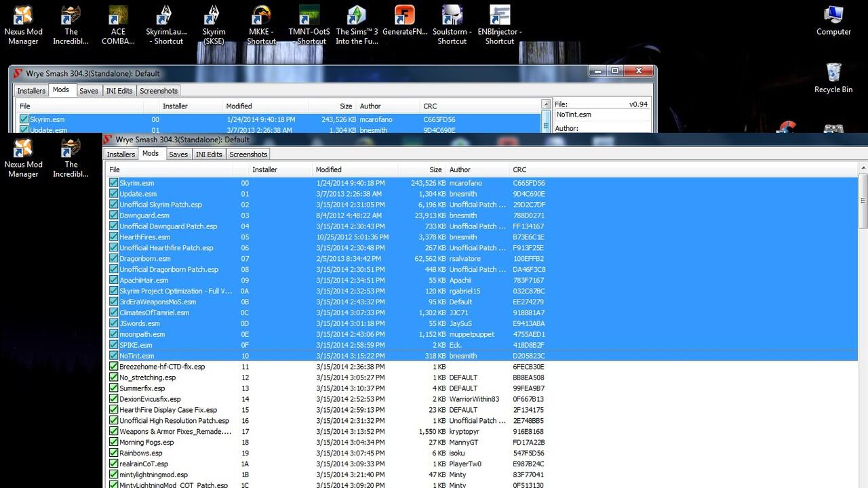Open Screenshots tab in back window

point(159,91)
